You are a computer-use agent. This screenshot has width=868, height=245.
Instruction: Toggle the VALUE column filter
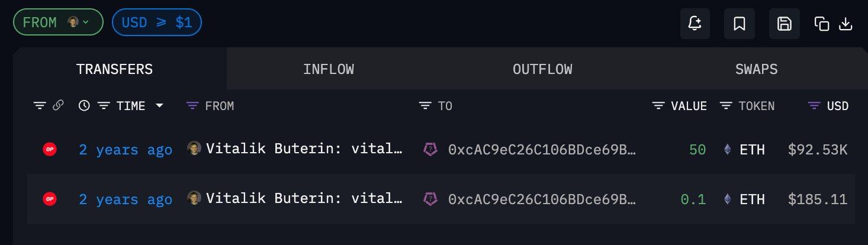click(x=658, y=106)
